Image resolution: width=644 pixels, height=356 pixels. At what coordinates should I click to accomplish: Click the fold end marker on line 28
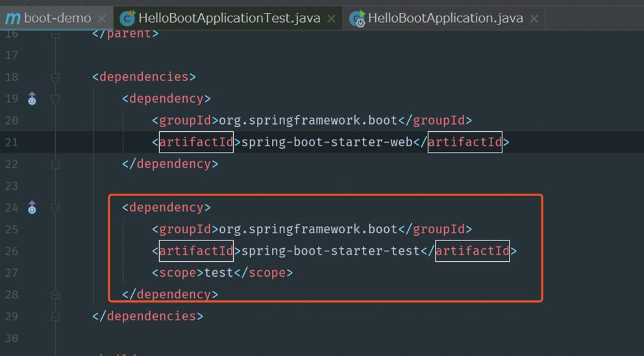click(x=55, y=295)
